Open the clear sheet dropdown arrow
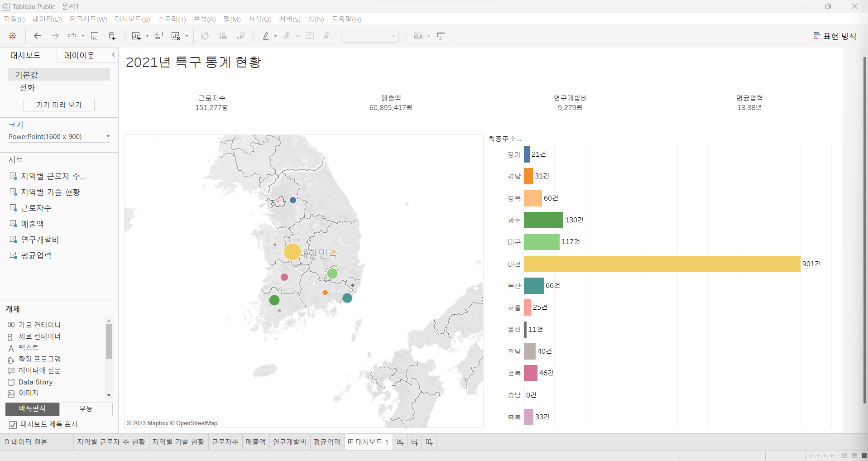This screenshot has width=868, height=461. click(187, 36)
